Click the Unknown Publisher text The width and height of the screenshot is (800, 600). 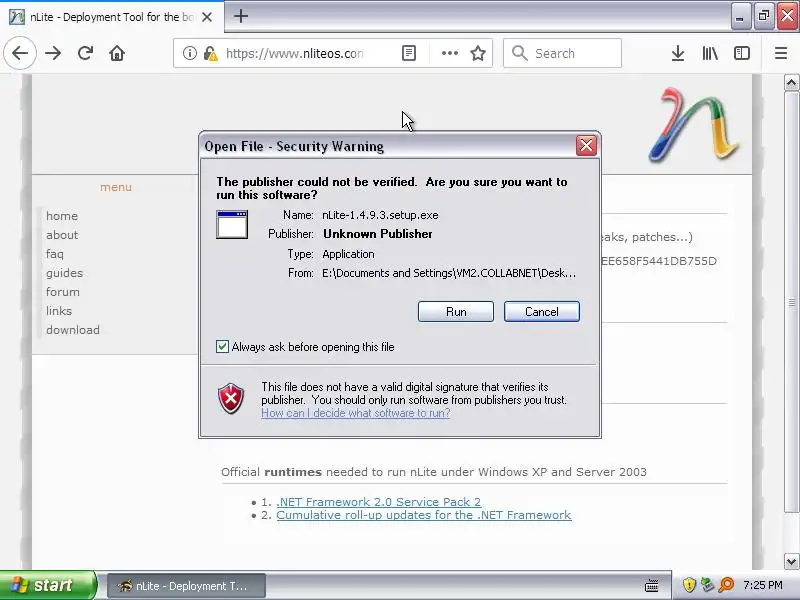point(378,234)
